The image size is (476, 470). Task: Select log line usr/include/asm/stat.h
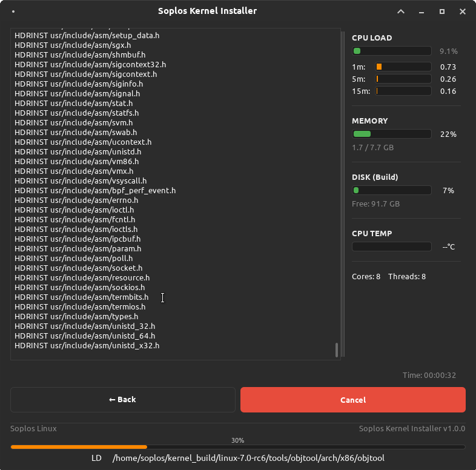click(x=73, y=104)
